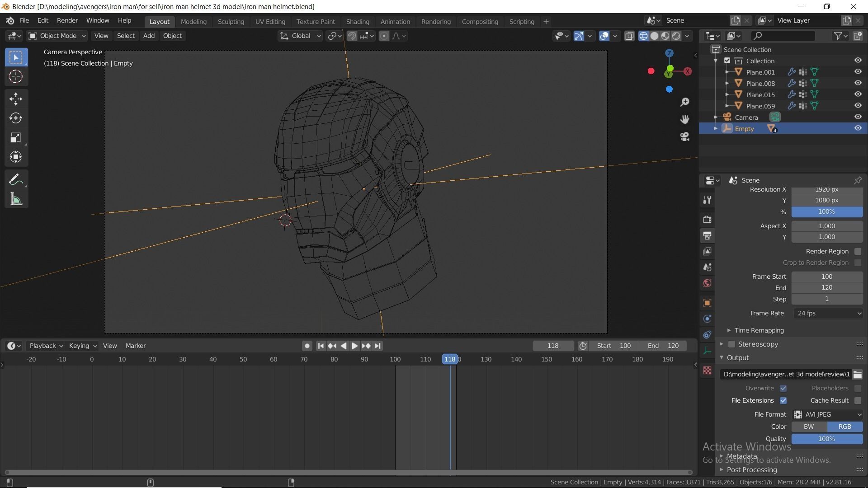868x488 pixels.
Task: Switch to the Modeling workspace tab
Action: point(193,22)
